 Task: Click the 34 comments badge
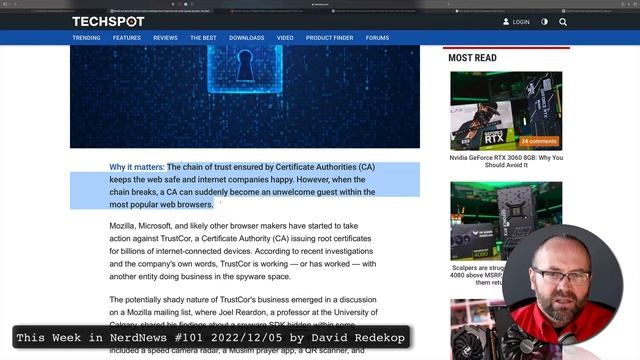point(539,141)
